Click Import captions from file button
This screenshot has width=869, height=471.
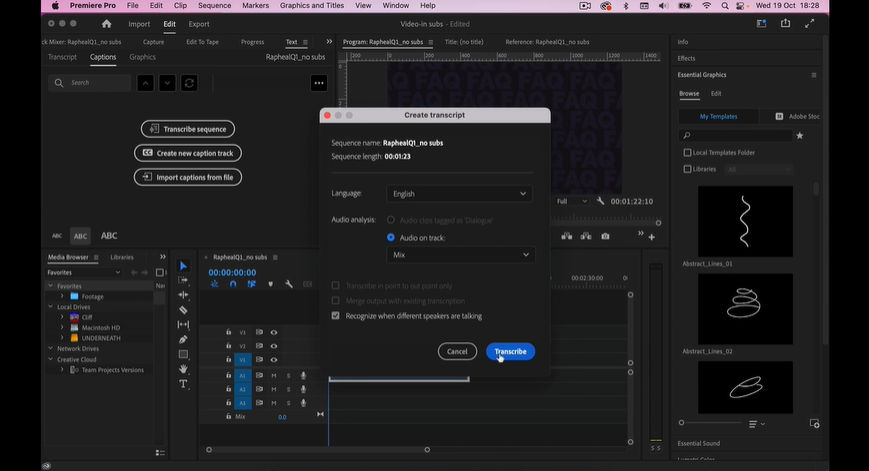pyautogui.click(x=188, y=177)
